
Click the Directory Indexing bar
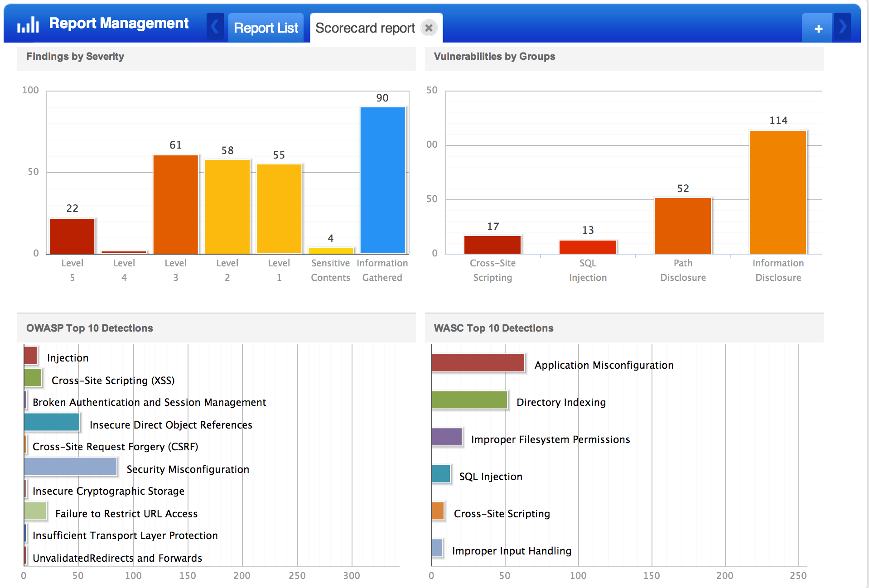coord(469,400)
